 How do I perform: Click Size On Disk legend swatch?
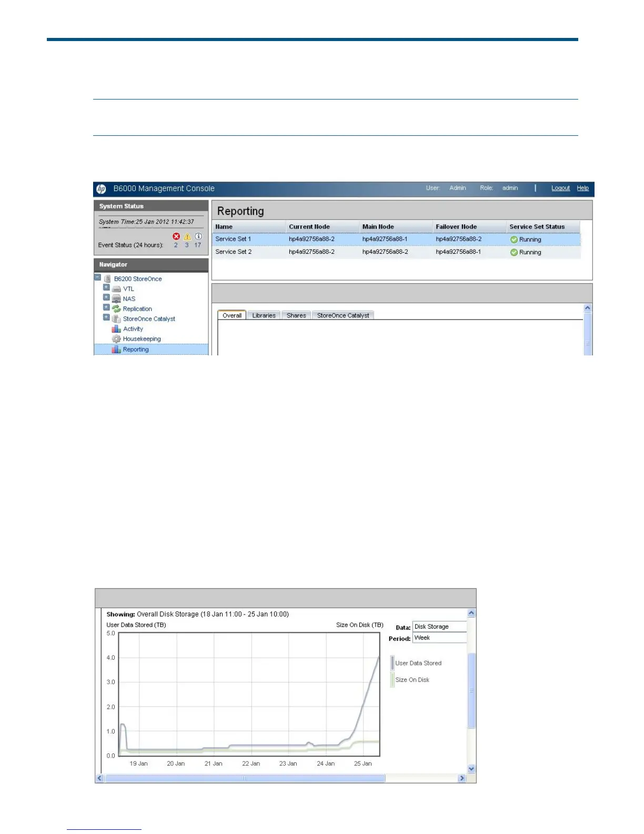[393, 680]
